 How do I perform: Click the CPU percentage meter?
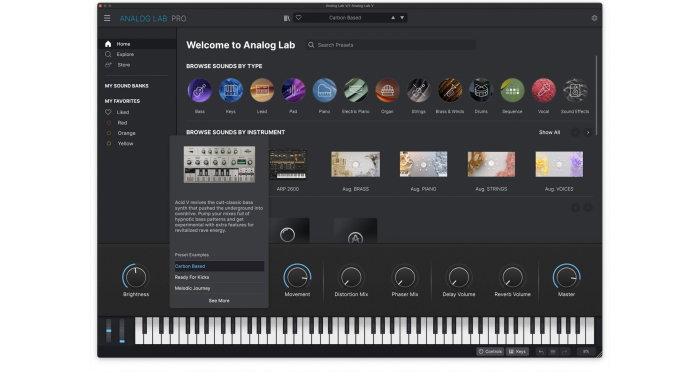(x=586, y=352)
